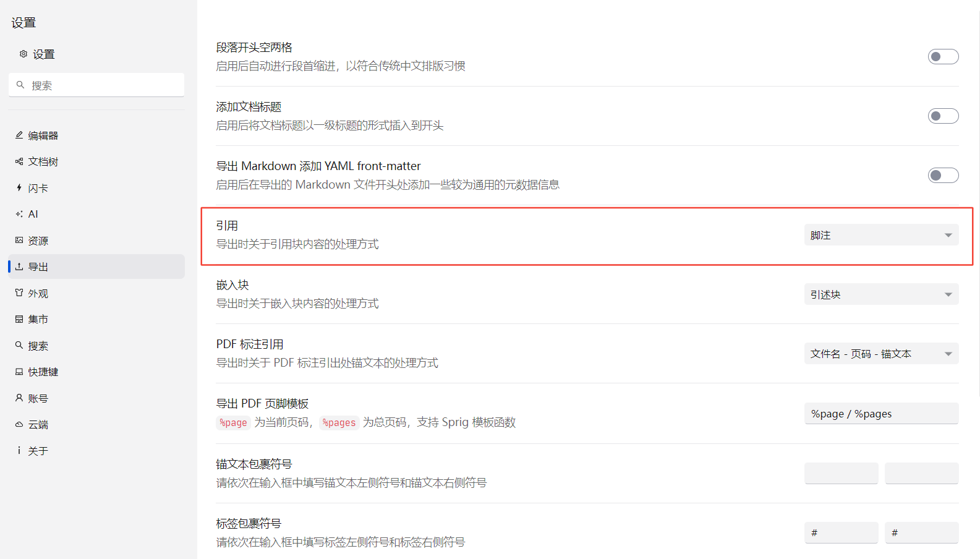This screenshot has height=559, width=980.
Task: Enable the add document title (添加文档标题) switch
Action: point(943,116)
